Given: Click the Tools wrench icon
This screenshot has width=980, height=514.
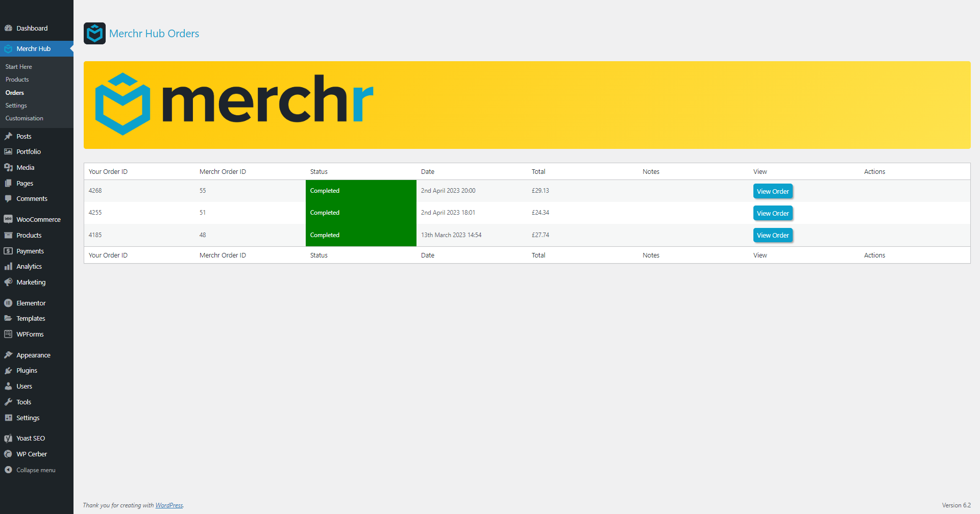Looking at the screenshot, I should 8,402.
